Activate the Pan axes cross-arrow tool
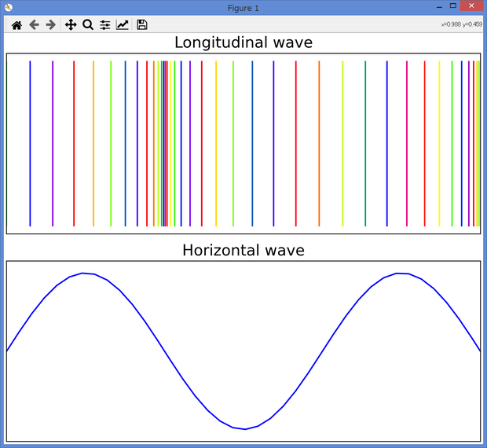Screen dimensions: 487x448 71,24
